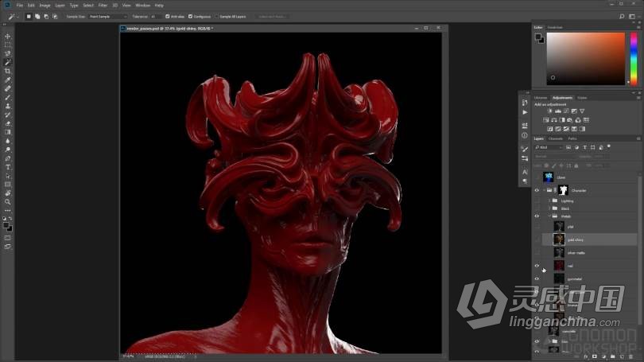Collapse the metals group
This screenshot has height=362, width=644.
[x=549, y=216]
